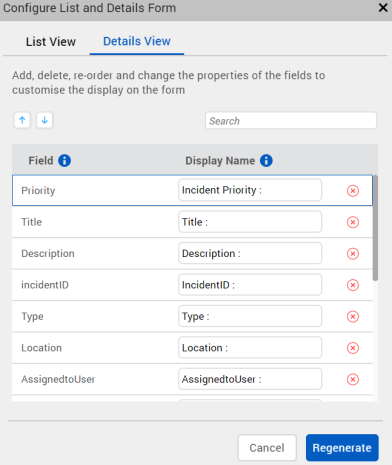The image size is (392, 465).
Task: Click the Regenerate button
Action: tap(342, 448)
